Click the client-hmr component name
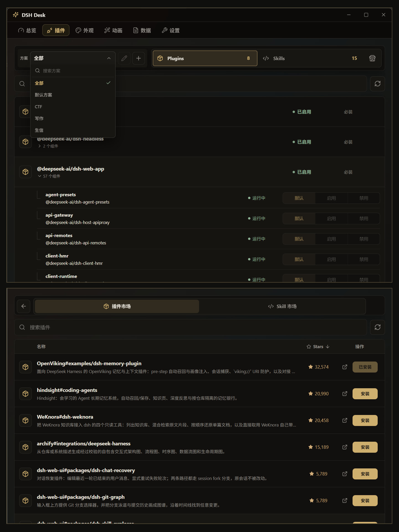 (x=57, y=256)
